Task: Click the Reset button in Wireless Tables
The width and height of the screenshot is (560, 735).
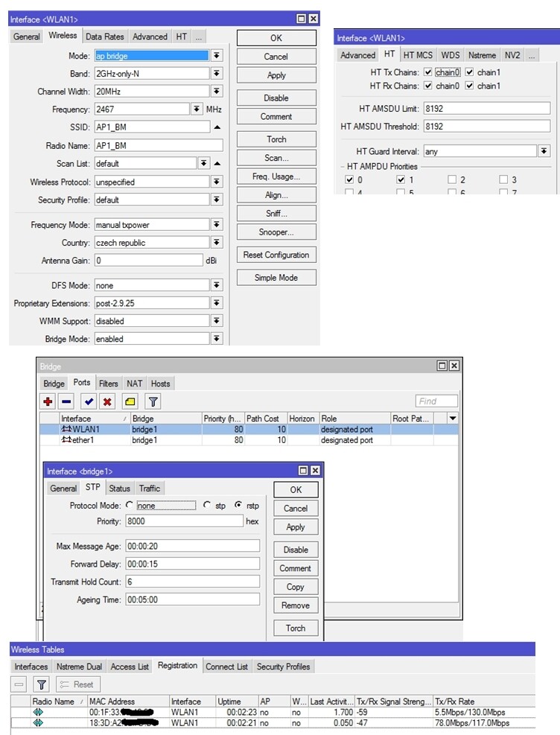Action: 78,685
